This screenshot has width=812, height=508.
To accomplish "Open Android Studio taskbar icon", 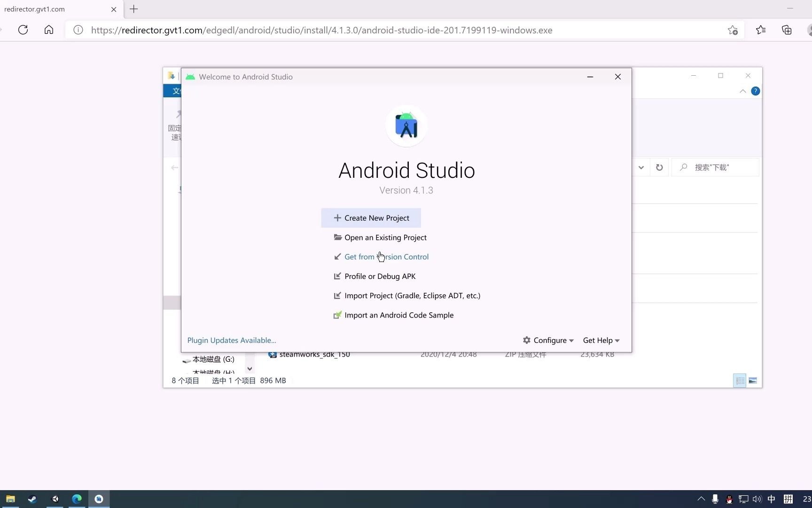I will 99,499.
